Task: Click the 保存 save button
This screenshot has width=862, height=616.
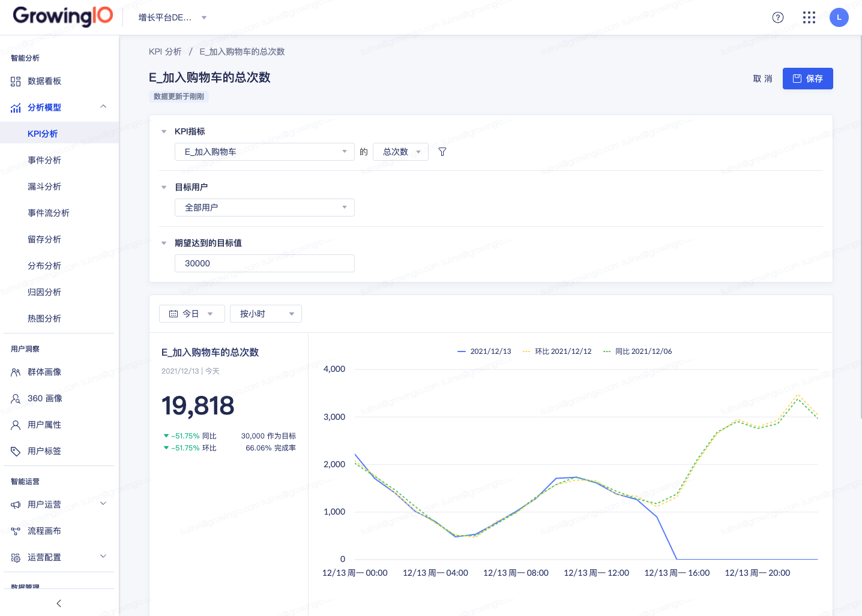Action: click(x=808, y=79)
